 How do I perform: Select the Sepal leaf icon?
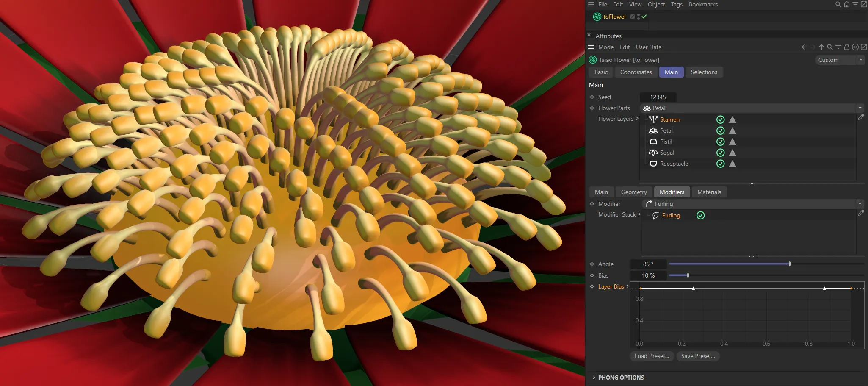pyautogui.click(x=652, y=153)
